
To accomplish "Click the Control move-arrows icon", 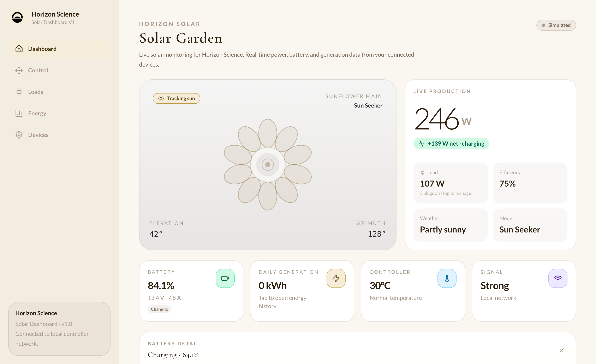I will tap(19, 70).
